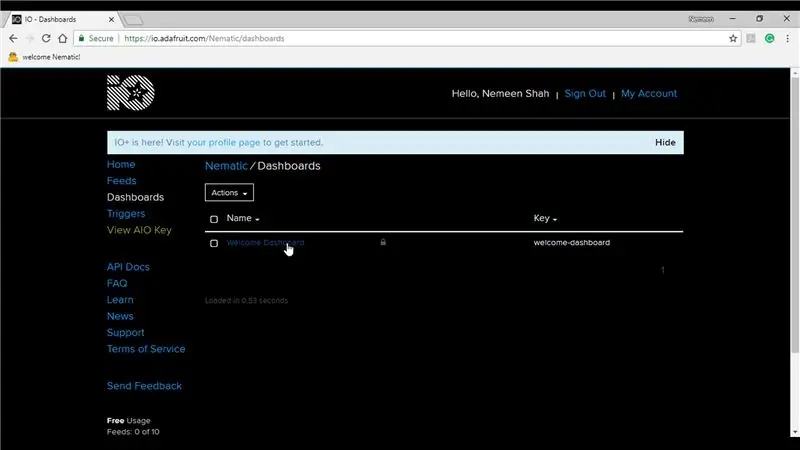The height and width of the screenshot is (450, 800).
Task: Check the Welcome Dashboard row checkbox
Action: point(214,243)
